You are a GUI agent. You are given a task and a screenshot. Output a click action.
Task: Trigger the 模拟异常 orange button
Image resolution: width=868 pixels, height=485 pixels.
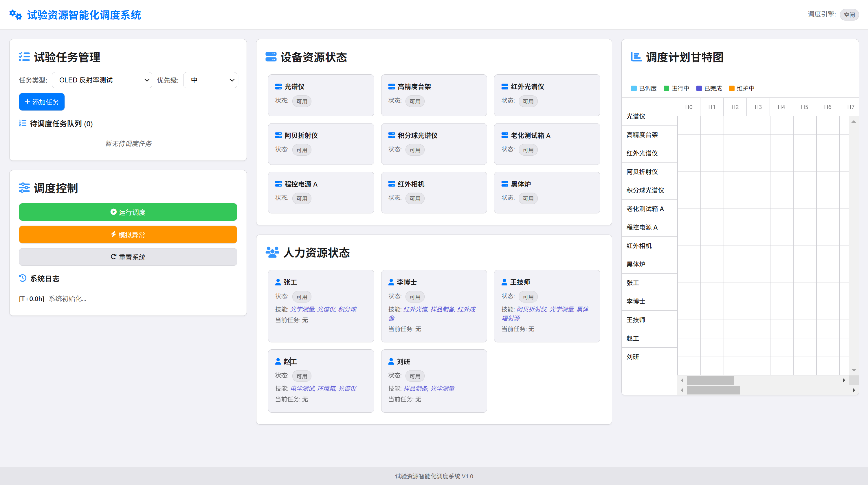point(128,235)
